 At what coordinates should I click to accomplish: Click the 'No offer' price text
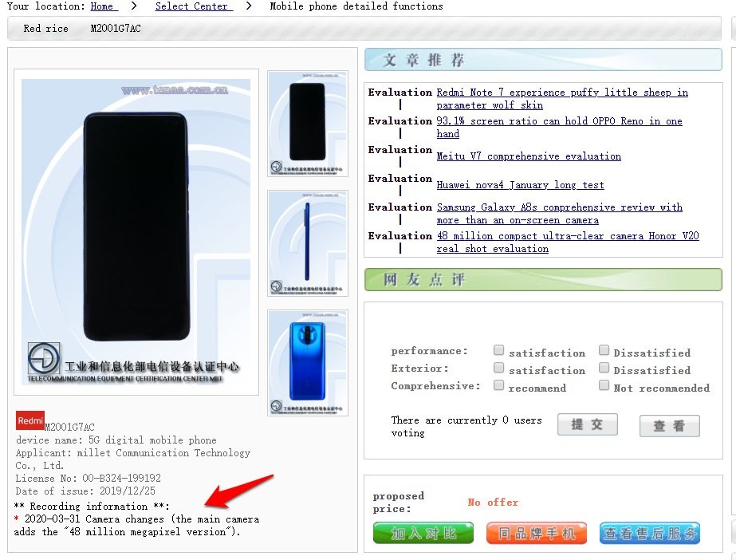pyautogui.click(x=493, y=503)
